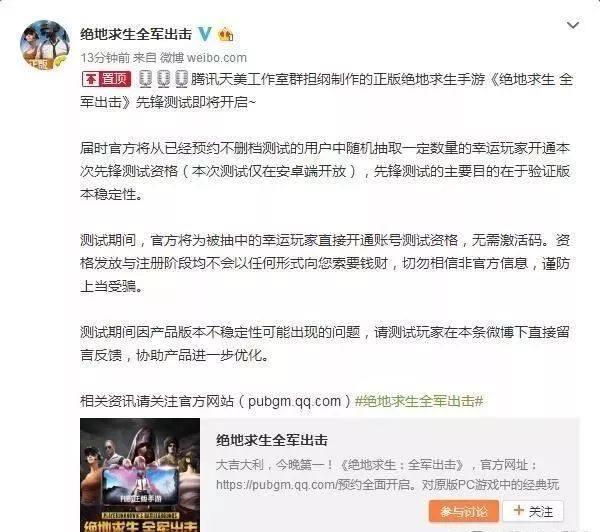The width and height of the screenshot is (600, 532).
Task: Click the red 置顶 pinned tag
Action: tap(106, 79)
